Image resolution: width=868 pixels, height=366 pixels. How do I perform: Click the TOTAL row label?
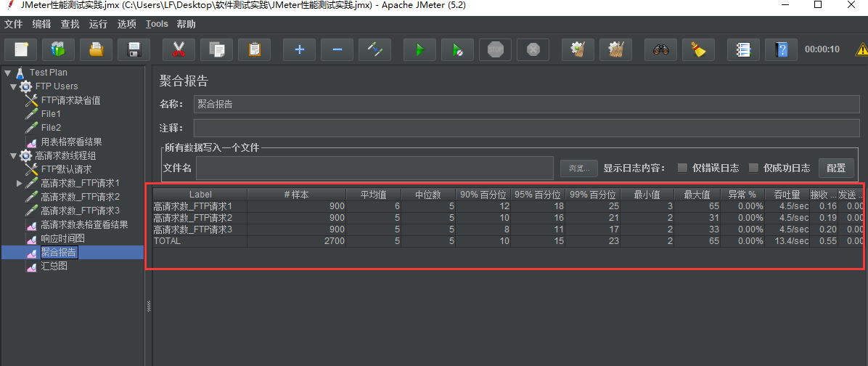(167, 241)
